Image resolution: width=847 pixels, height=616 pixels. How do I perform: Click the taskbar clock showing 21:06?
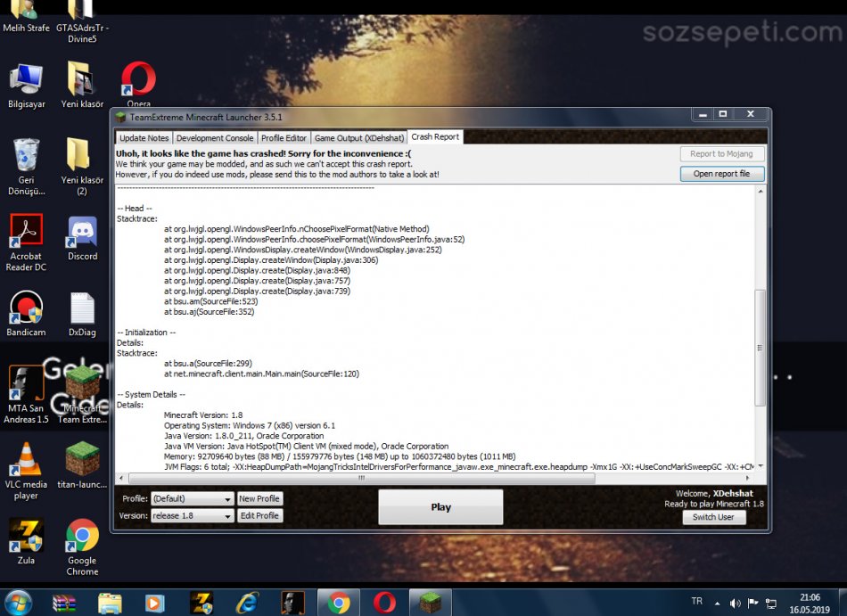coord(810,603)
